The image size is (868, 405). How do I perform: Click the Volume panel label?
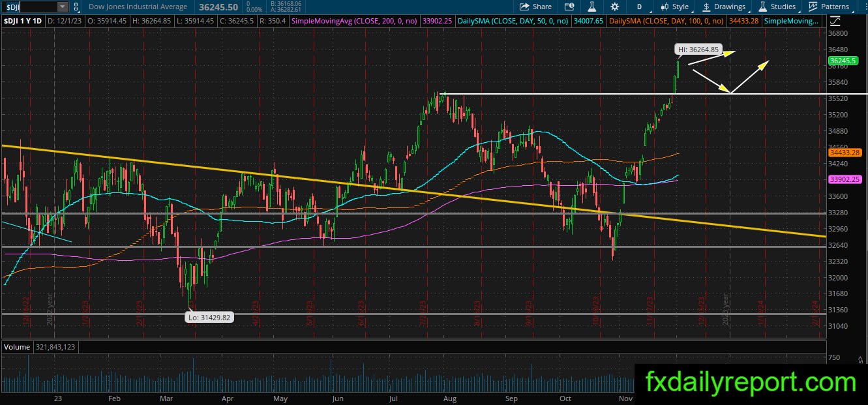(x=17, y=347)
